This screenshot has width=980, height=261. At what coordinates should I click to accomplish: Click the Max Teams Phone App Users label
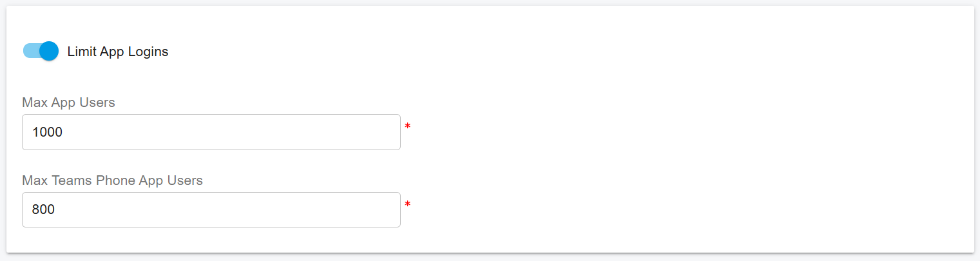112,180
